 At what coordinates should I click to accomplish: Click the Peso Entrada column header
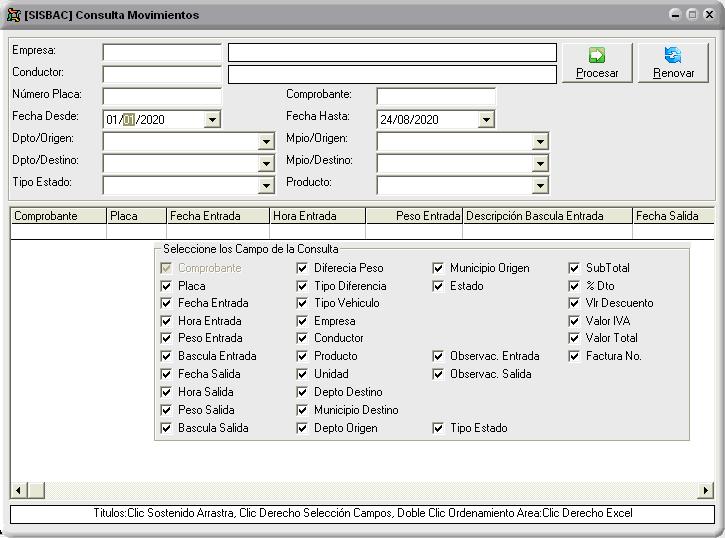coord(415,216)
